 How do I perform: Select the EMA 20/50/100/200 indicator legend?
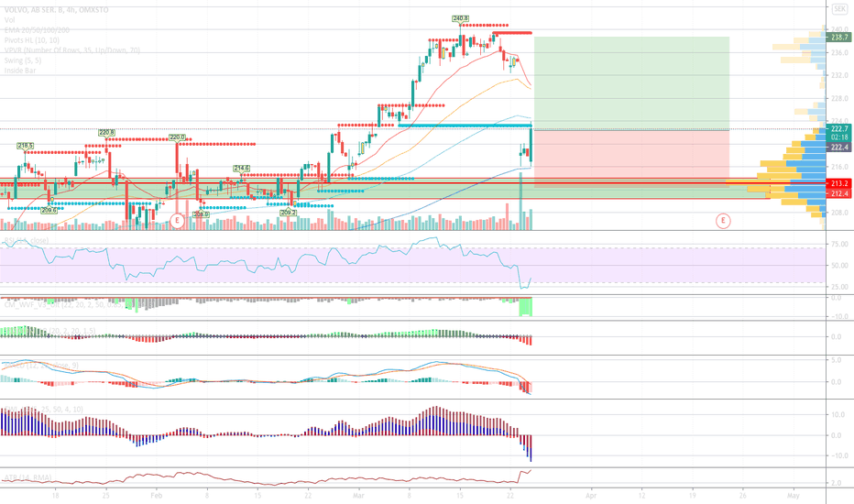(37, 30)
